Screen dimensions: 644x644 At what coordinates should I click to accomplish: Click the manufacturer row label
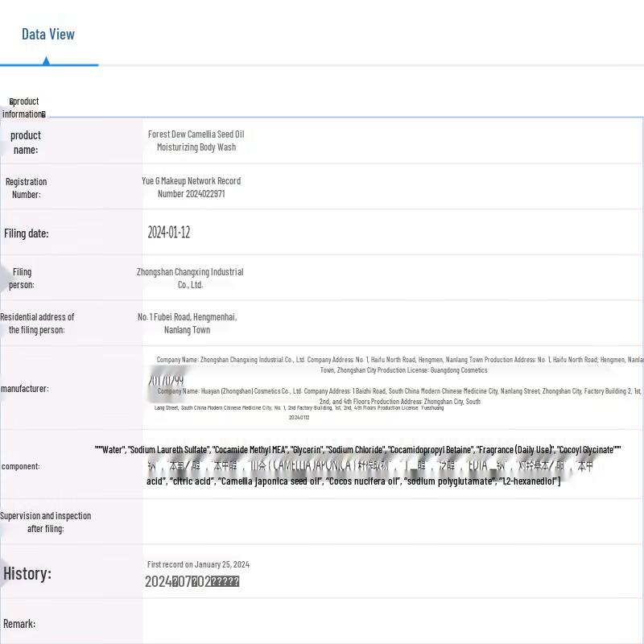click(25, 389)
